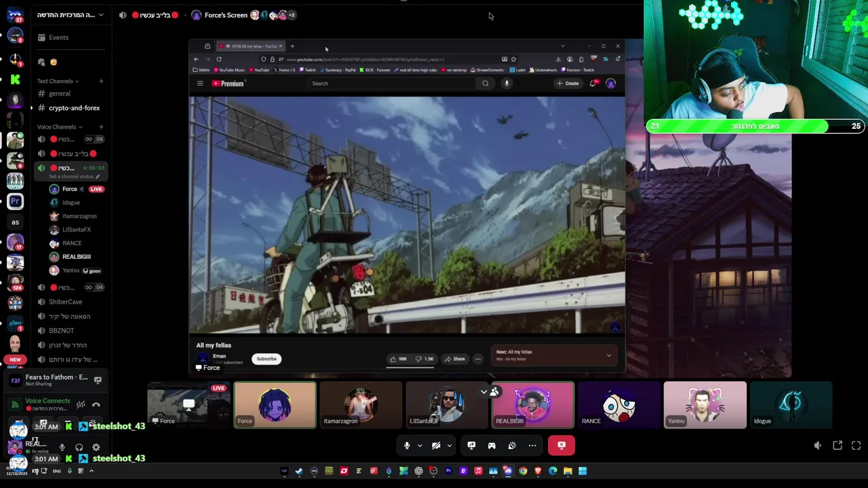
Task: Open the Events entry in the sidebar
Action: [71, 37]
